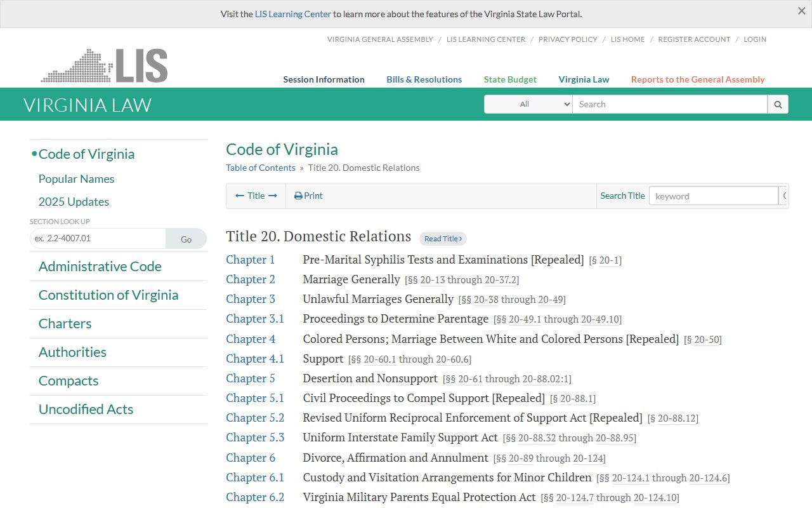Click the search magnifier icon button
Screen dimensions: 812x508
pyautogui.click(x=778, y=104)
